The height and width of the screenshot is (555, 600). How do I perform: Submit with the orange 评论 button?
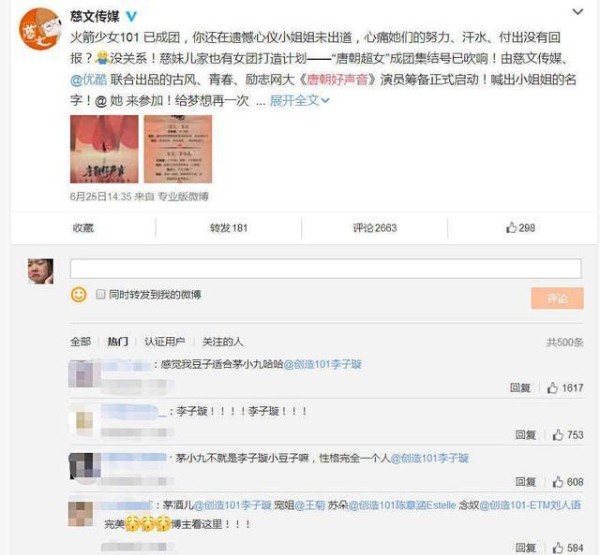click(x=557, y=298)
